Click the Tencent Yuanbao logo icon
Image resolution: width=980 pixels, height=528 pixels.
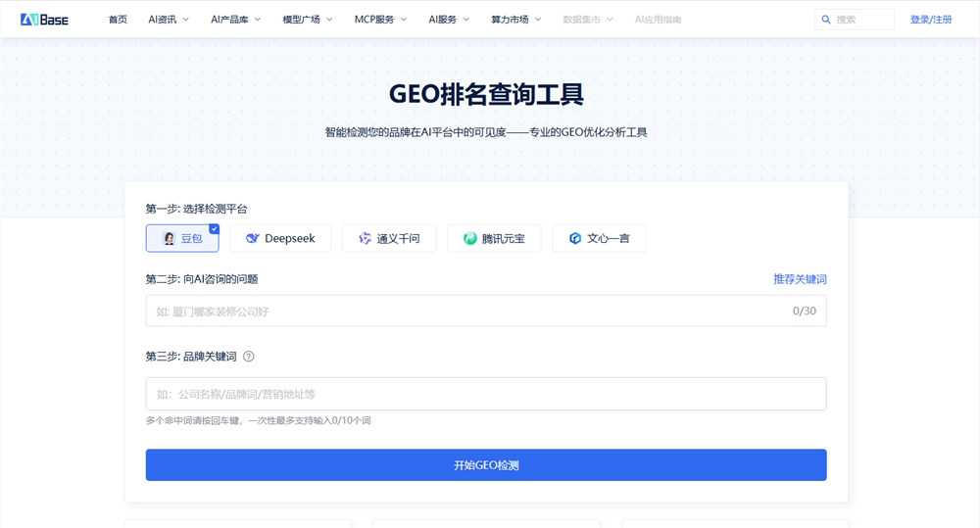click(x=470, y=238)
